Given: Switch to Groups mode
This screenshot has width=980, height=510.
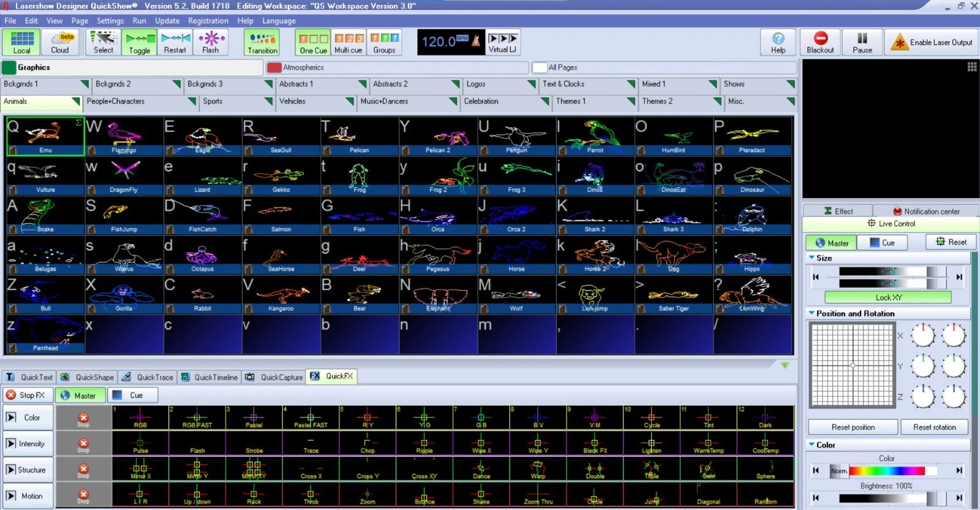Looking at the screenshot, I should pos(385,42).
